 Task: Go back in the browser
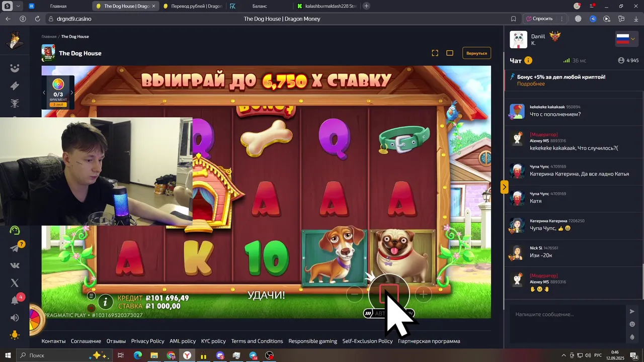click(8, 19)
